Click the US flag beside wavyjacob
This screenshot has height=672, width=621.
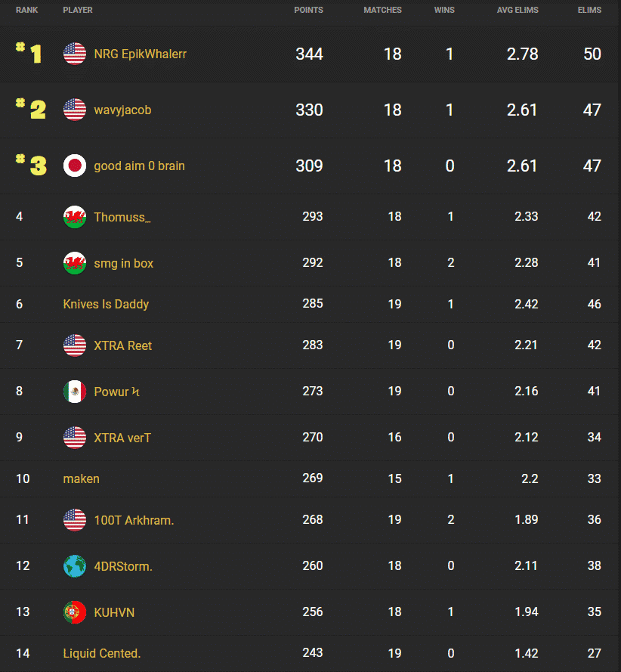[75, 110]
